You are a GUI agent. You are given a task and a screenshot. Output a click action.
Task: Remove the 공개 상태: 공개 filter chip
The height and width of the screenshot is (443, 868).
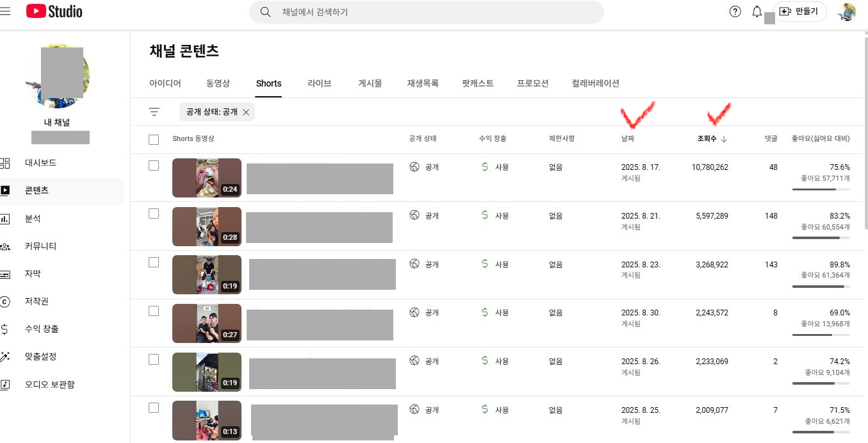[x=246, y=112]
